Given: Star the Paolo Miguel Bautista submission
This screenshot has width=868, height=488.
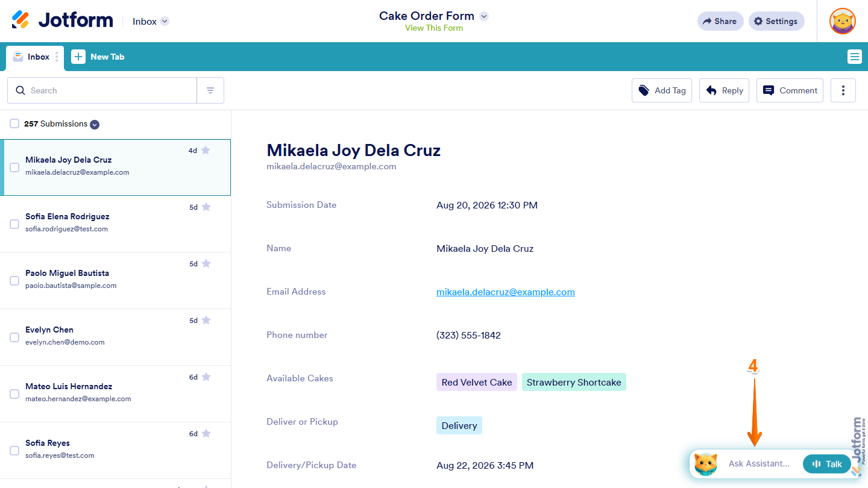Looking at the screenshot, I should coord(206,263).
